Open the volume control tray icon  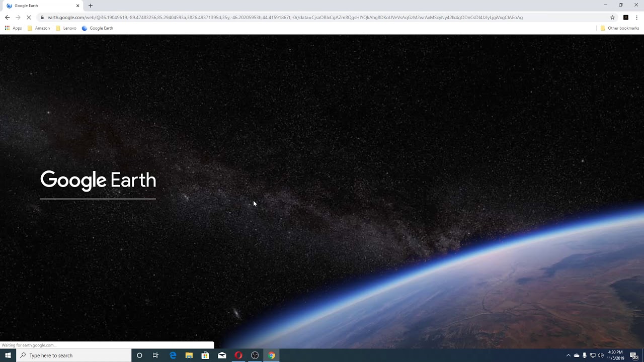click(x=601, y=355)
